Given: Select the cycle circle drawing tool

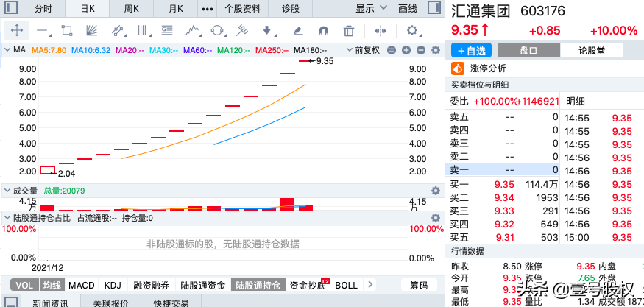Looking at the screenshot, I should [x=217, y=30].
